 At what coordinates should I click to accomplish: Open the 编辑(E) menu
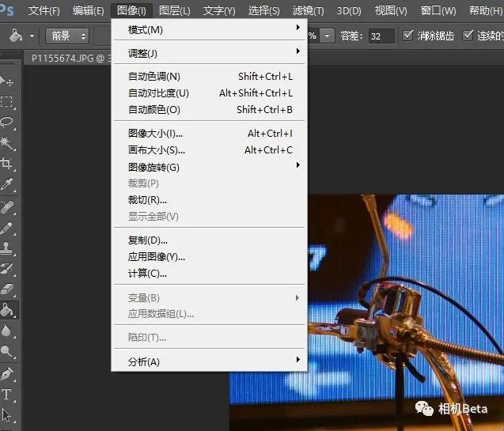(88, 10)
